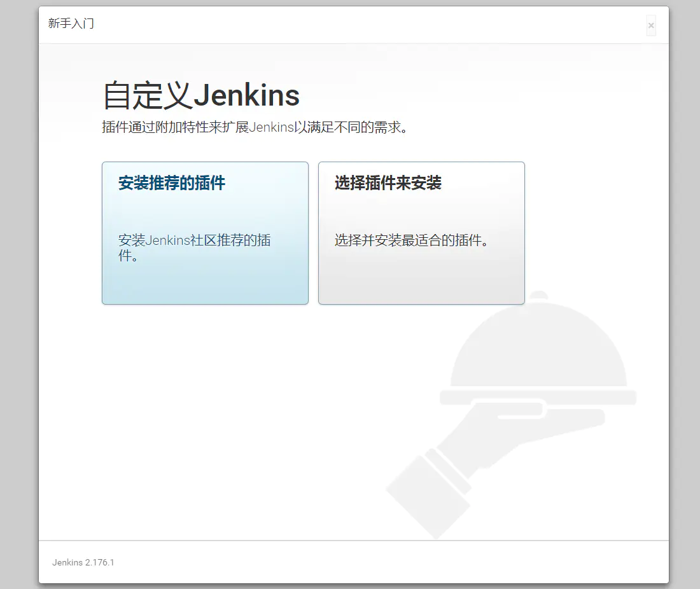Click the 新手入门 dialog title

click(x=70, y=24)
